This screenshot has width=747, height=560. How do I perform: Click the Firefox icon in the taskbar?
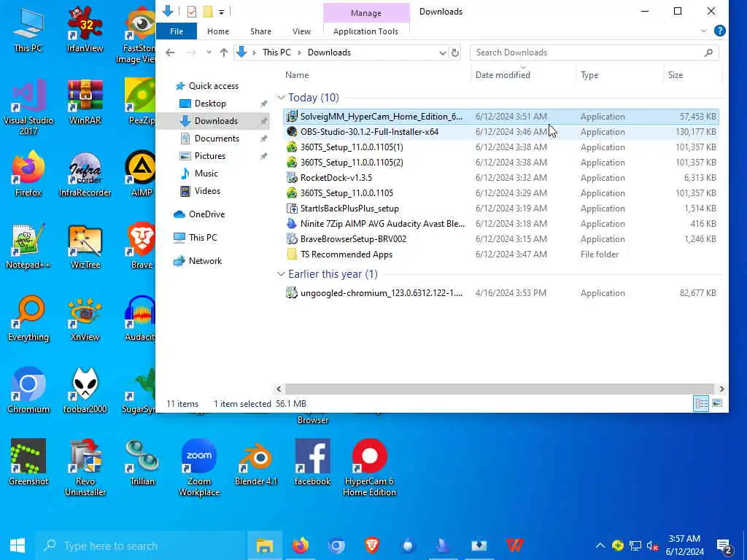301,545
